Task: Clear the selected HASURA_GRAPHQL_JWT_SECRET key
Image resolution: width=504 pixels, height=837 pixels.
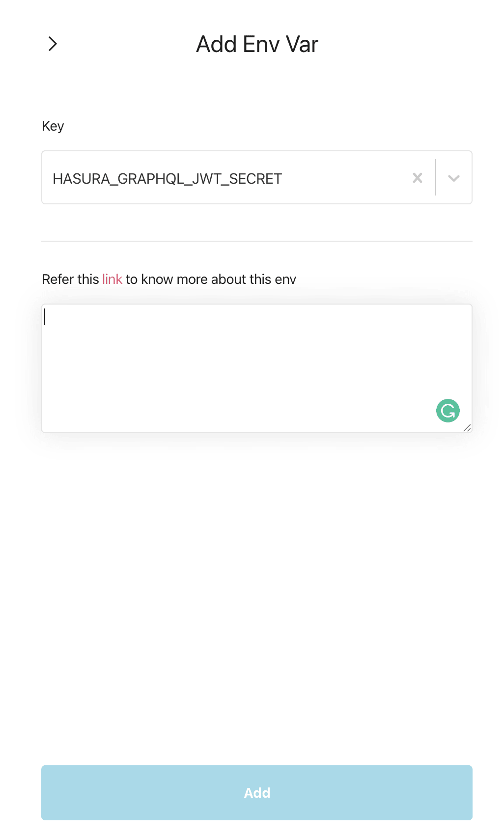Action: (418, 178)
